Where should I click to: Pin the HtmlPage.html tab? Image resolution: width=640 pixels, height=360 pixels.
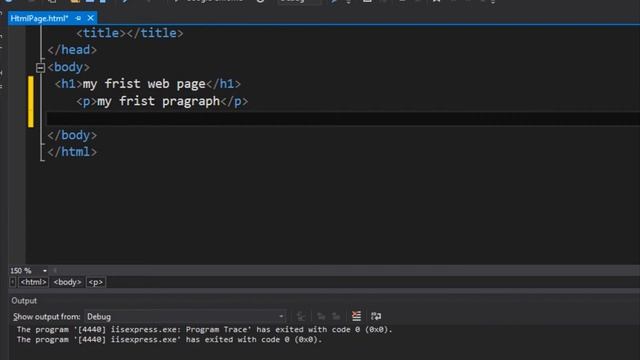click(x=78, y=18)
